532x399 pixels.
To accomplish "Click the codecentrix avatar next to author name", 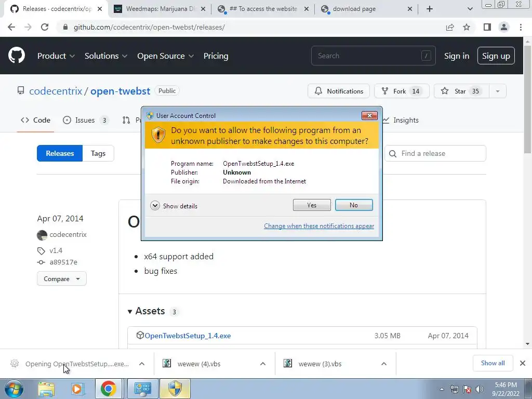I will point(42,235).
